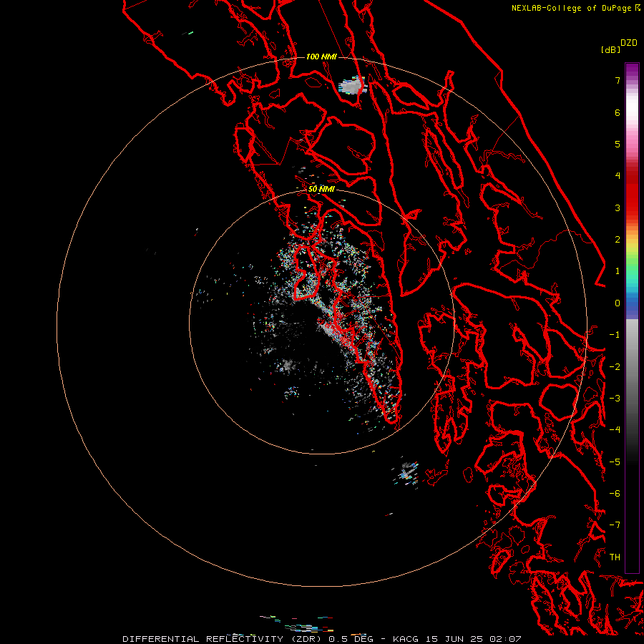This screenshot has width=644, height=644.
Task: Click the TH threshold label on the color scale
Action: [615, 557]
